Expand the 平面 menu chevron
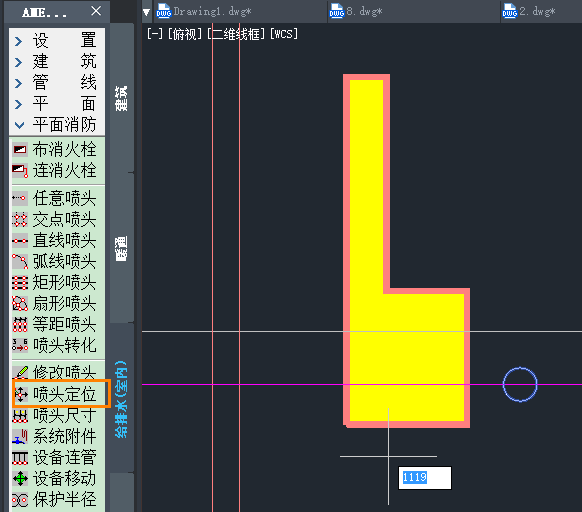Screen dimensions: 582x512 pyautogui.click(x=19, y=104)
